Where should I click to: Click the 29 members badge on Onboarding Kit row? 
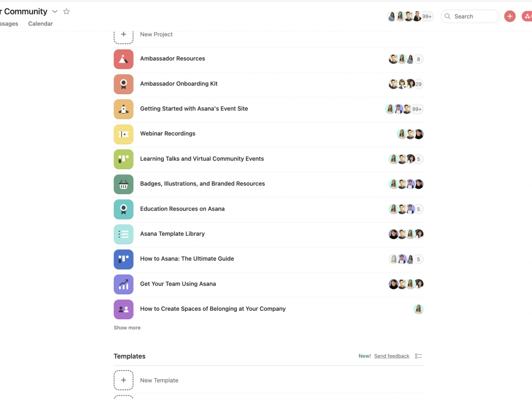point(419,84)
